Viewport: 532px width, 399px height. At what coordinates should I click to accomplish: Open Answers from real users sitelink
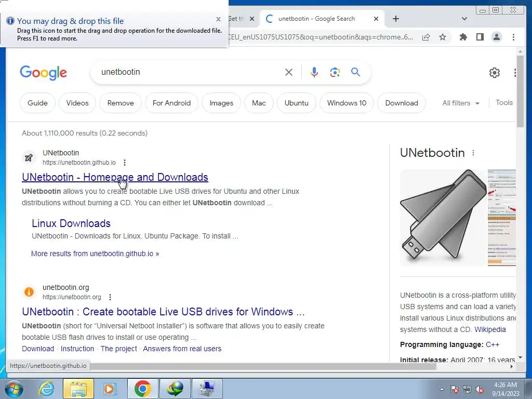pyautogui.click(x=182, y=349)
